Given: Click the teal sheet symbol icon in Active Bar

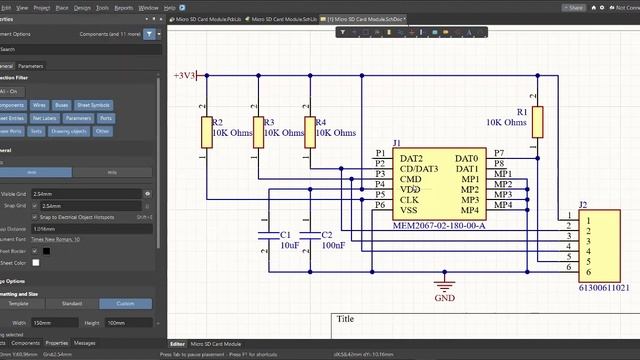Looking at the screenshot, I should [x=435, y=32].
